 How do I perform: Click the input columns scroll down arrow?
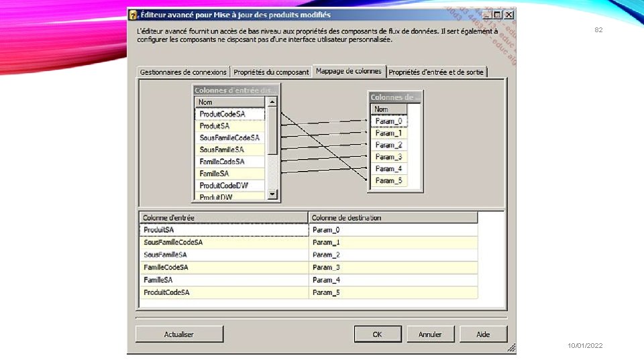272,194
